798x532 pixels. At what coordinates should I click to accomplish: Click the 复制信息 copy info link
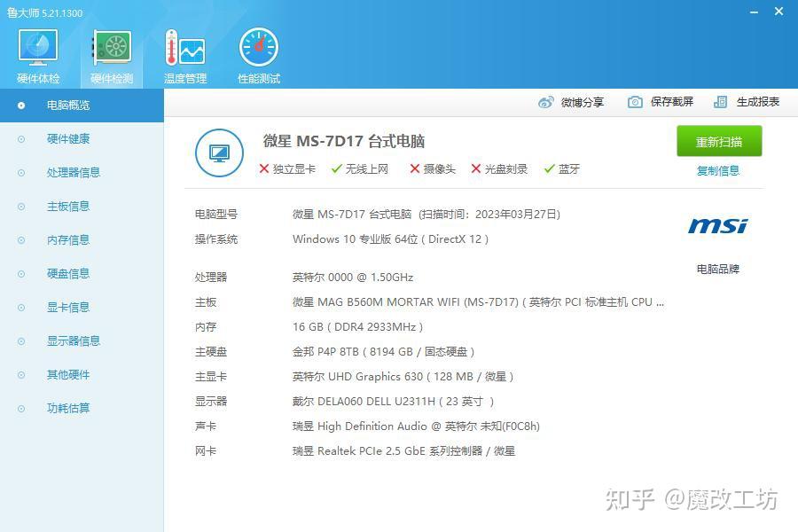(718, 171)
